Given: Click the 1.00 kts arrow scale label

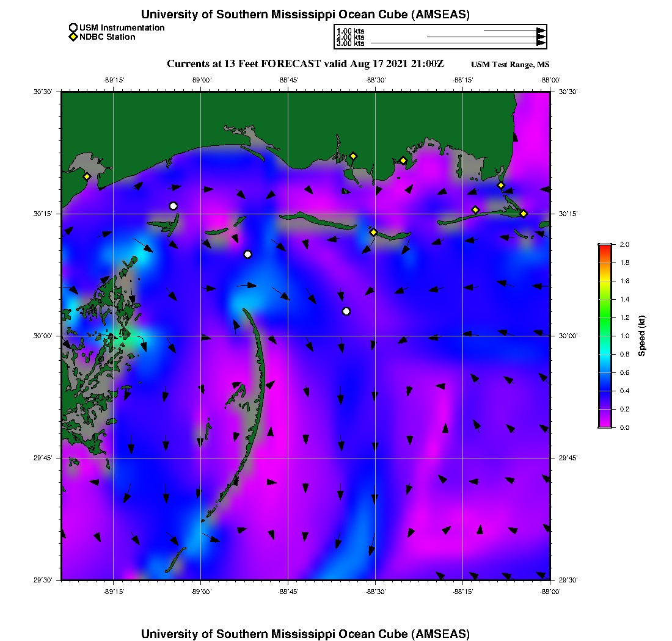Looking at the screenshot, I should click(x=350, y=31).
